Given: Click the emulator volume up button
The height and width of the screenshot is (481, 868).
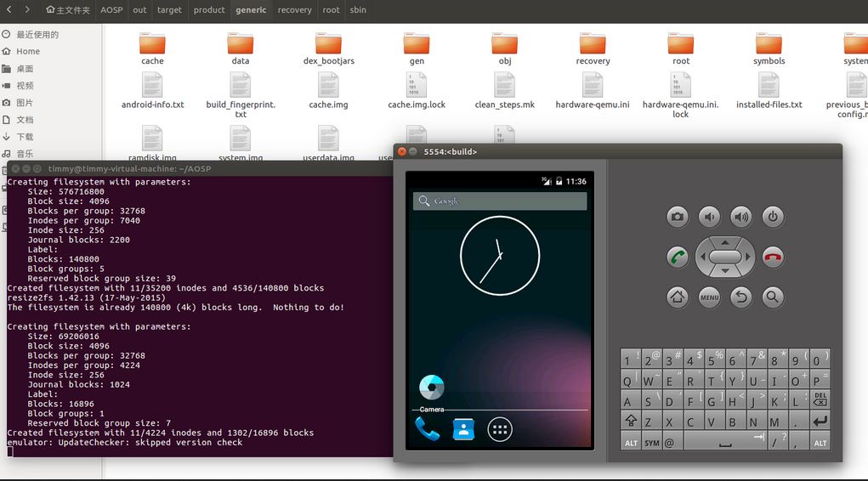Looking at the screenshot, I should click(741, 217).
